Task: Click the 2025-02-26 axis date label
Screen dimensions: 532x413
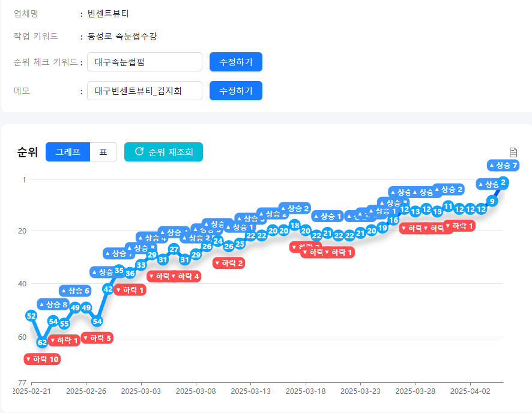Action: click(x=86, y=391)
